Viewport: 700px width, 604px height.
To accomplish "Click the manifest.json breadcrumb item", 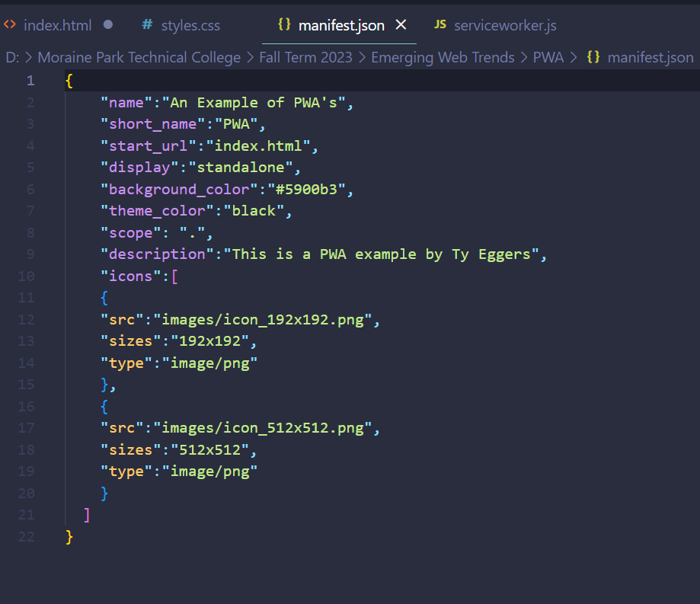I will coord(650,58).
